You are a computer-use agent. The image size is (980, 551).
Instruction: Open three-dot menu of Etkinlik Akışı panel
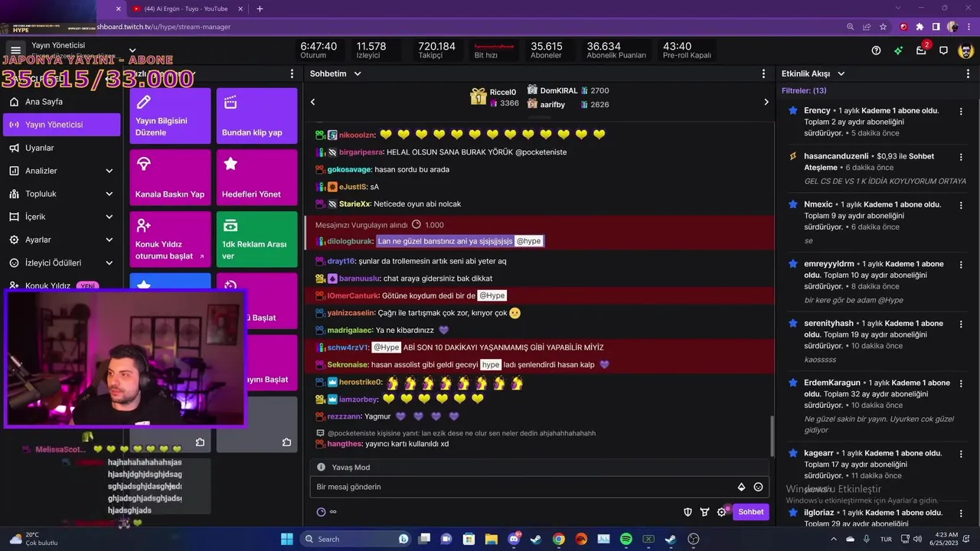[969, 73]
